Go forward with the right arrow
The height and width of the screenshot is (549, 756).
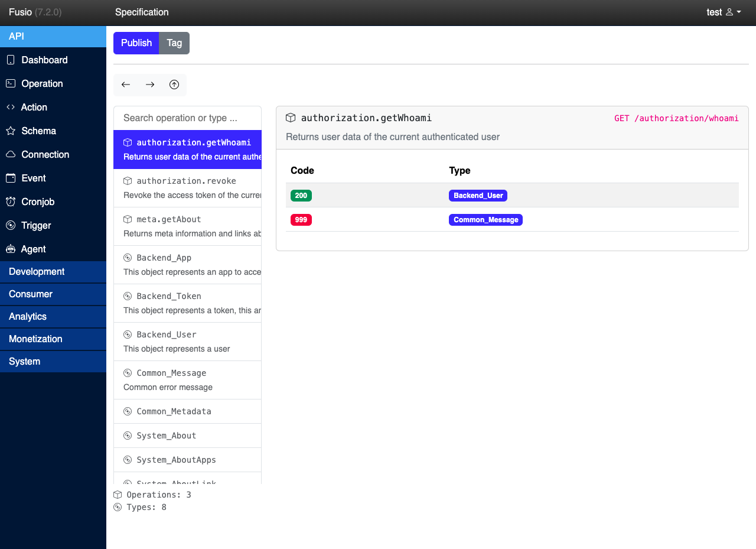[150, 85]
